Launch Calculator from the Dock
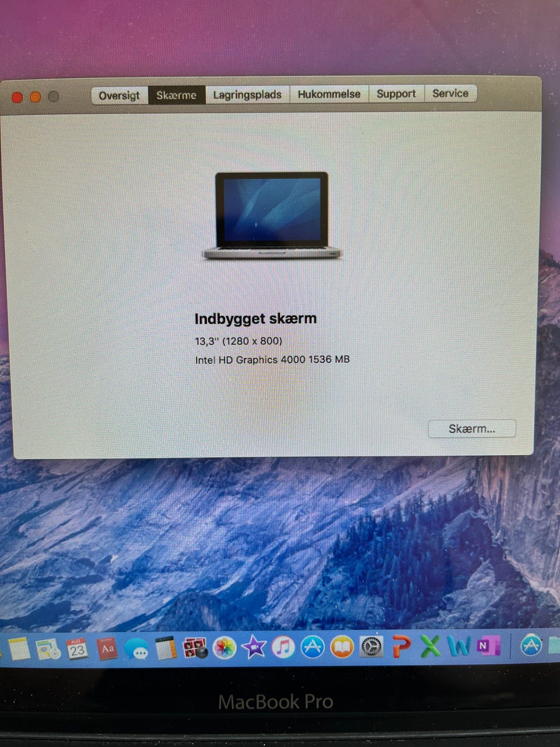 click(166, 648)
